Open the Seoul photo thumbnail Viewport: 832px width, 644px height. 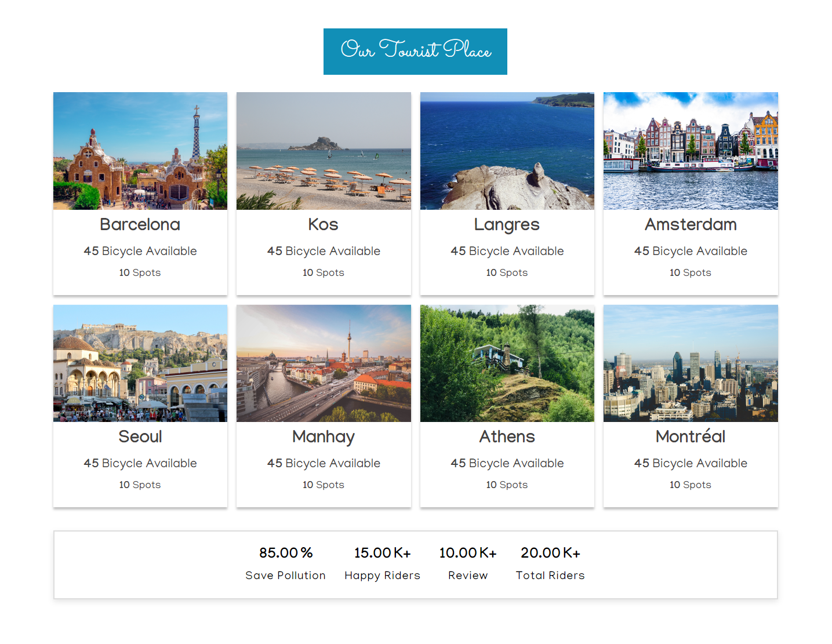(x=140, y=363)
